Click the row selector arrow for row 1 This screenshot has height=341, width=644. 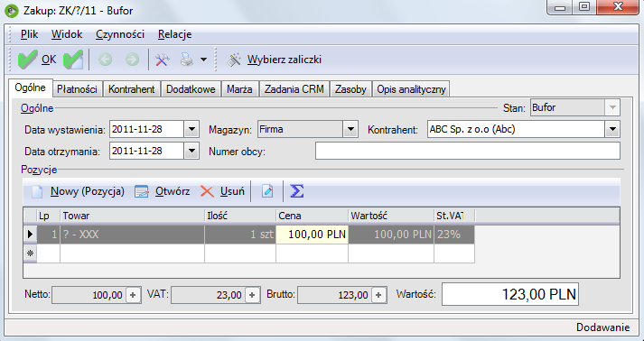click(x=30, y=235)
